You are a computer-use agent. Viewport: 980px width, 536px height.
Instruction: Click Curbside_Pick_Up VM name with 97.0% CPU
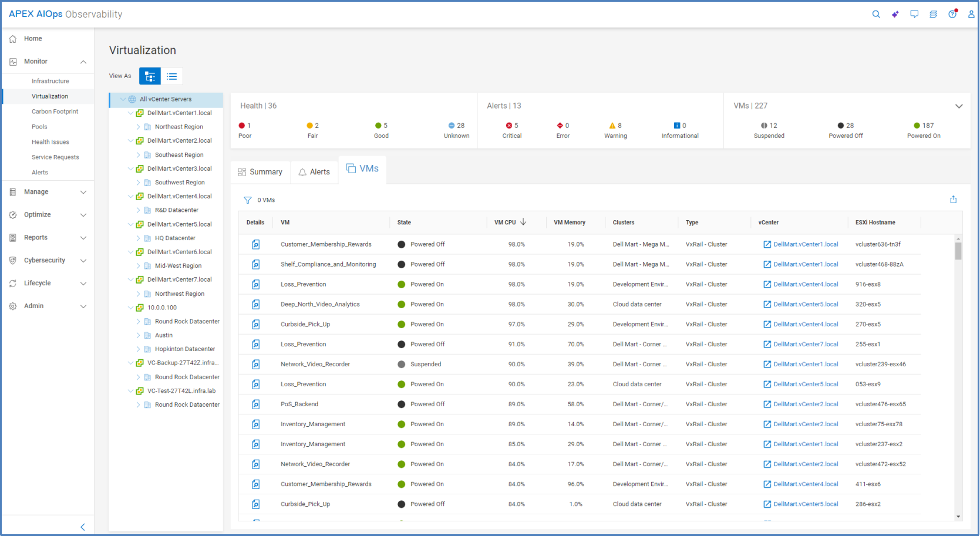pyautogui.click(x=305, y=324)
